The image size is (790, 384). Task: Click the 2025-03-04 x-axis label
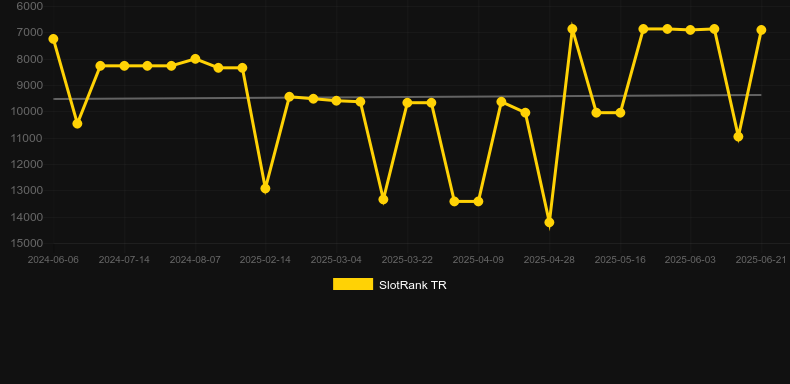(x=337, y=260)
